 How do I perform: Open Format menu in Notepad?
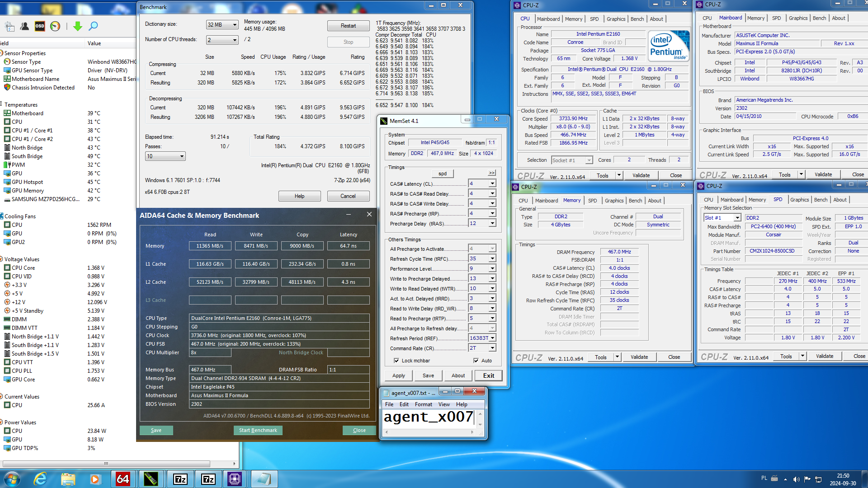[x=423, y=404]
